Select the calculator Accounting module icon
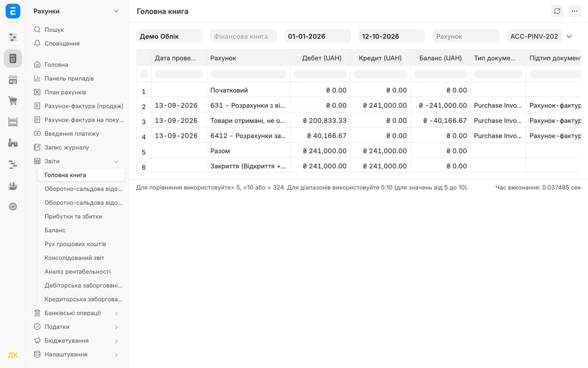The image size is (588, 368). (x=13, y=59)
